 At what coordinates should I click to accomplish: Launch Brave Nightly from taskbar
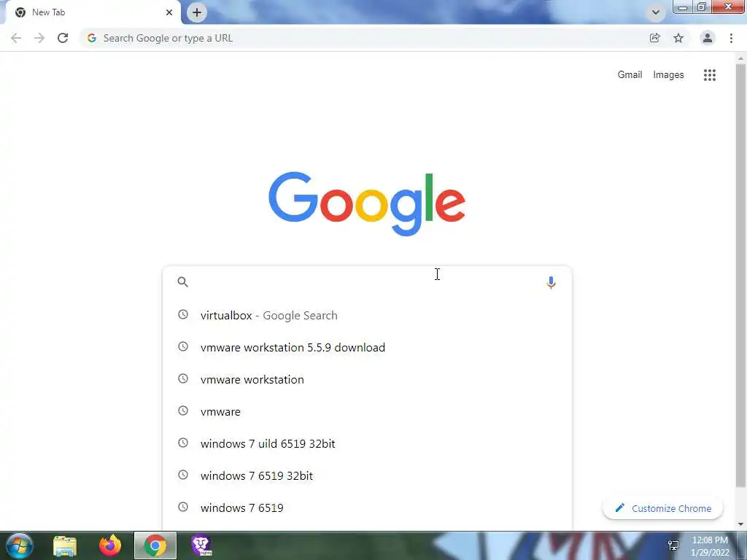[x=201, y=545]
